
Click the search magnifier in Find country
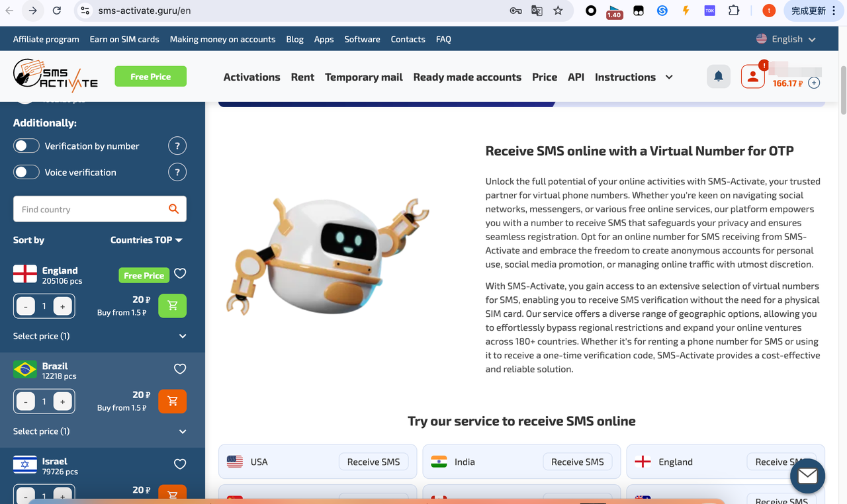tap(173, 209)
